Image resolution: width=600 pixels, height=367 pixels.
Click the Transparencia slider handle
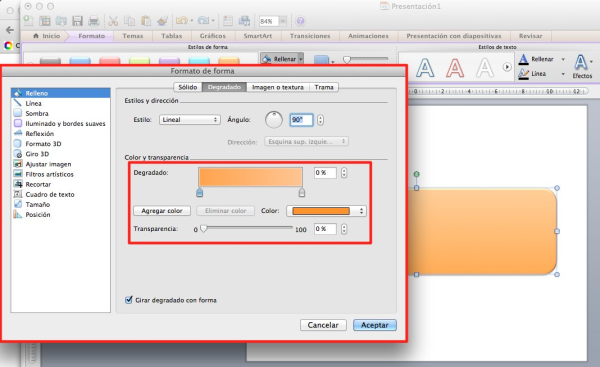click(x=204, y=229)
